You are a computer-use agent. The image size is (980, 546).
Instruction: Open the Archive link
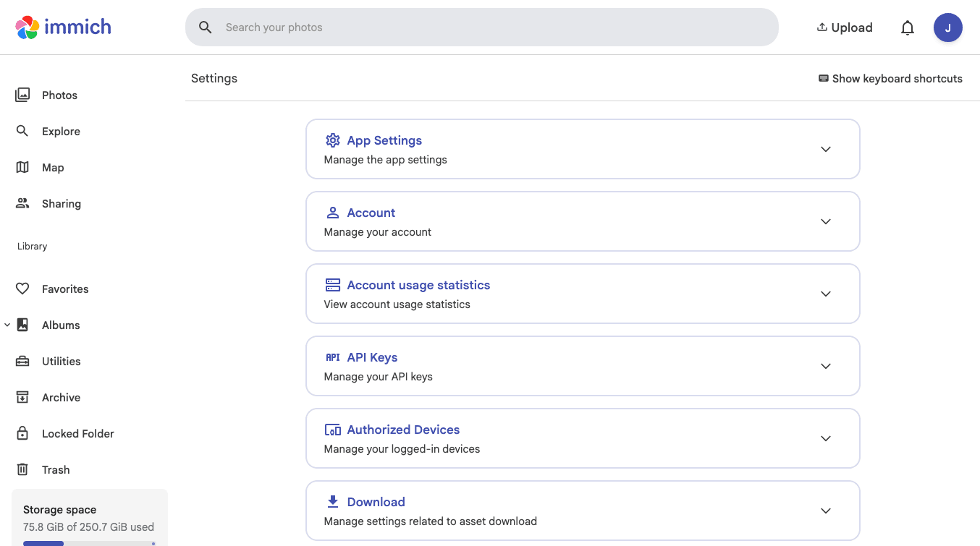pyautogui.click(x=61, y=397)
